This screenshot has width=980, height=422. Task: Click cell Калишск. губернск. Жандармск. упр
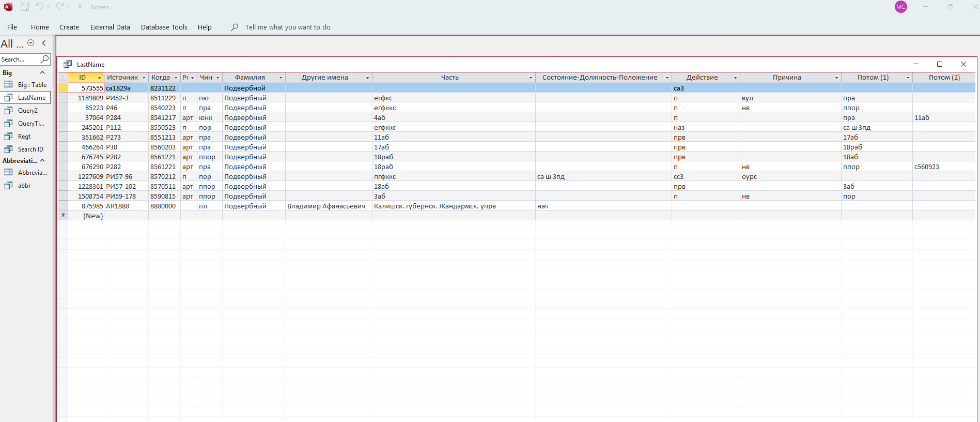454,206
